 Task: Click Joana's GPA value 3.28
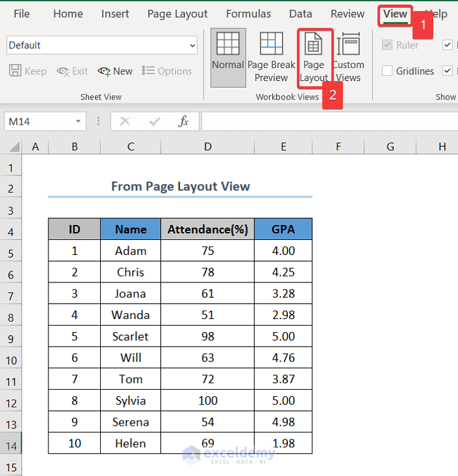coord(283,293)
